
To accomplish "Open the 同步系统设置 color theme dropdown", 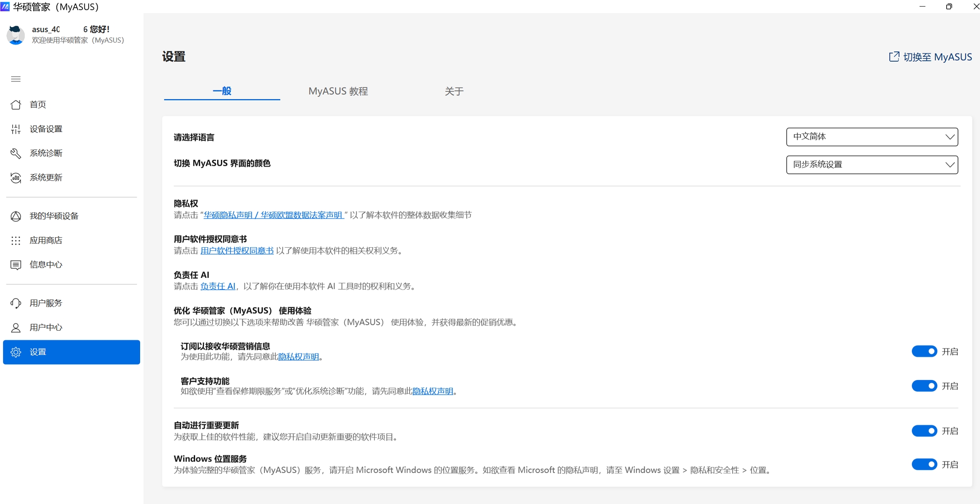I will coord(872,165).
